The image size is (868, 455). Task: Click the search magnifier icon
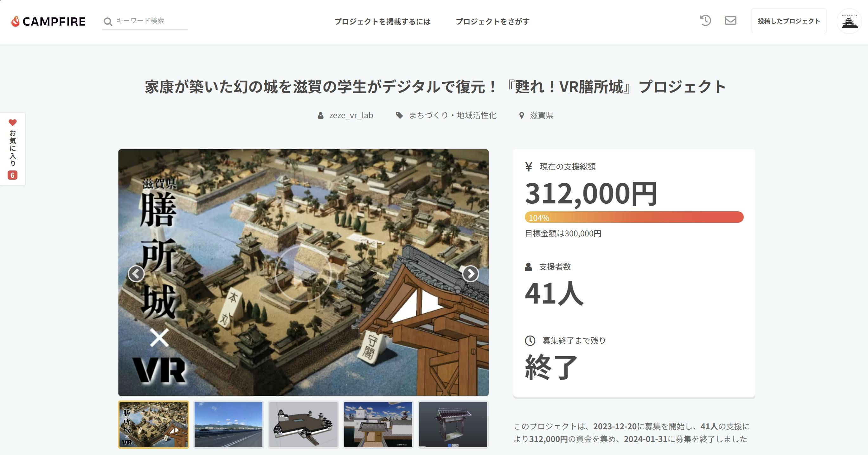click(x=108, y=22)
